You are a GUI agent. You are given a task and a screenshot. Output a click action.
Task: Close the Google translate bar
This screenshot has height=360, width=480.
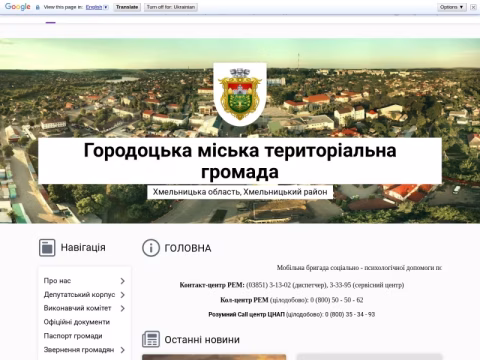[473, 7]
